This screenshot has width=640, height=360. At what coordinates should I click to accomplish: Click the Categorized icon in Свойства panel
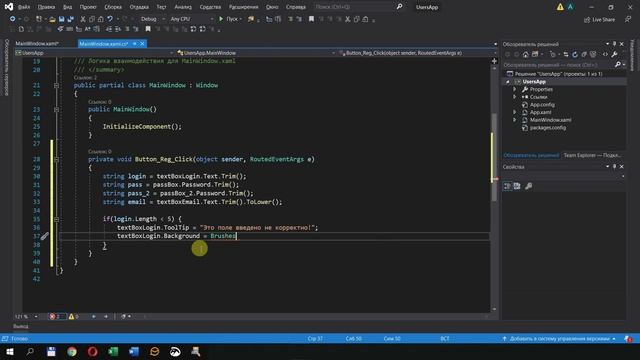coord(507,186)
